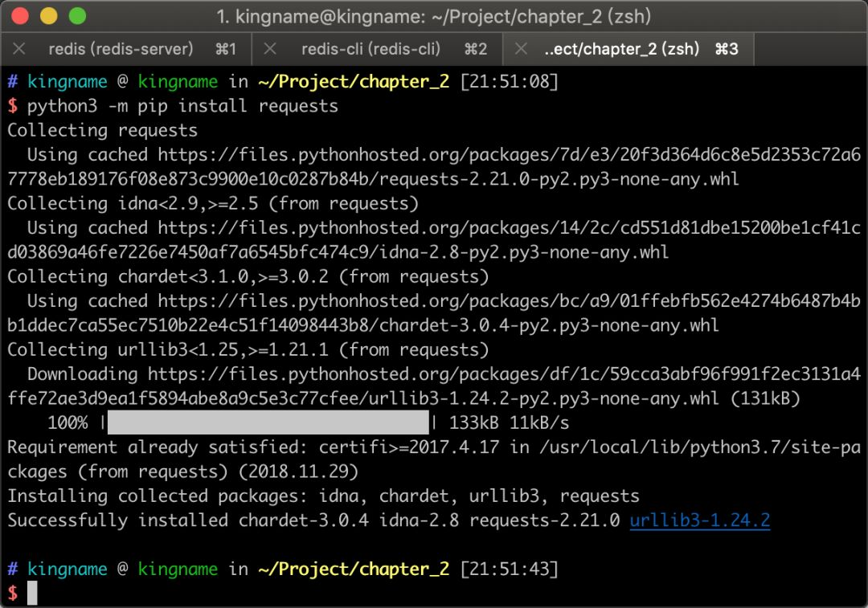Viewport: 868px width, 608px height.
Task: Click the green zoom window button
Action: (x=77, y=16)
